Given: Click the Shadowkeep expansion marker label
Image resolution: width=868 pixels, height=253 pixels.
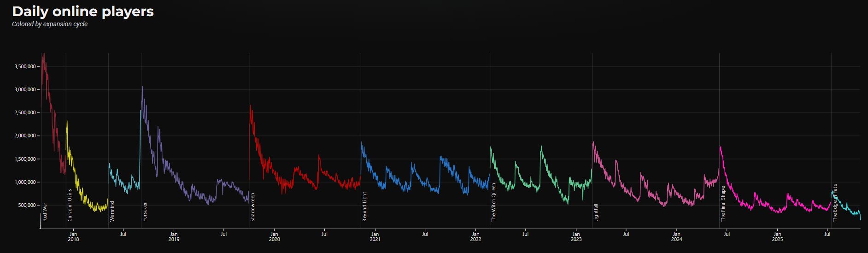Looking at the screenshot, I should (x=253, y=207).
